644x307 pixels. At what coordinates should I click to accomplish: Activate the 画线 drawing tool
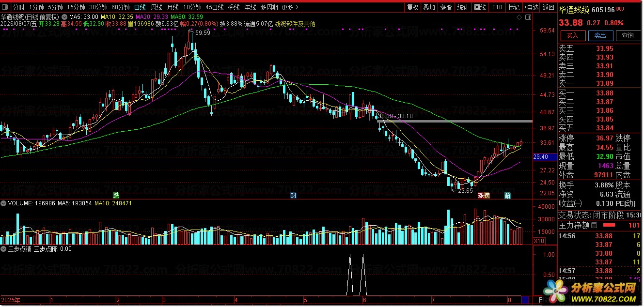point(480,7)
